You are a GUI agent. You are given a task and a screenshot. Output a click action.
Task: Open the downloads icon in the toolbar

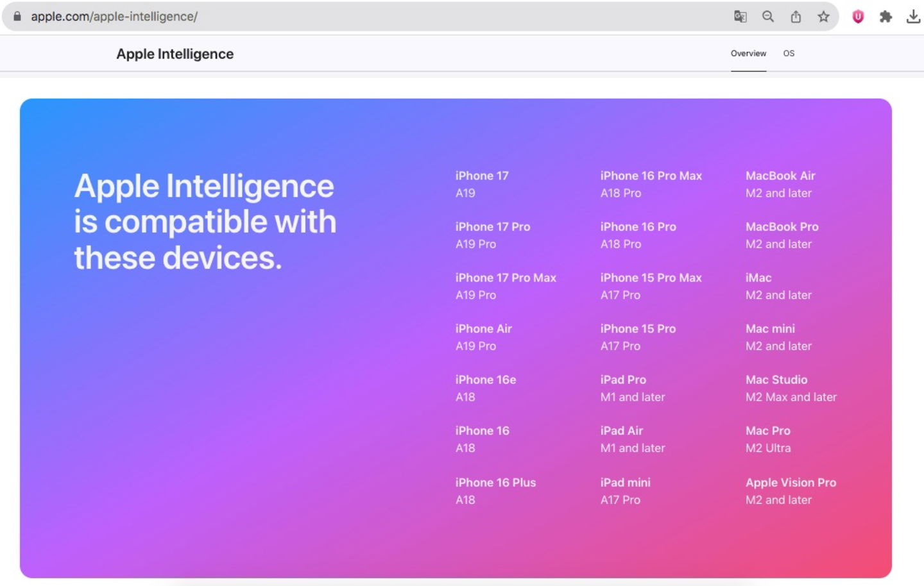coord(913,17)
